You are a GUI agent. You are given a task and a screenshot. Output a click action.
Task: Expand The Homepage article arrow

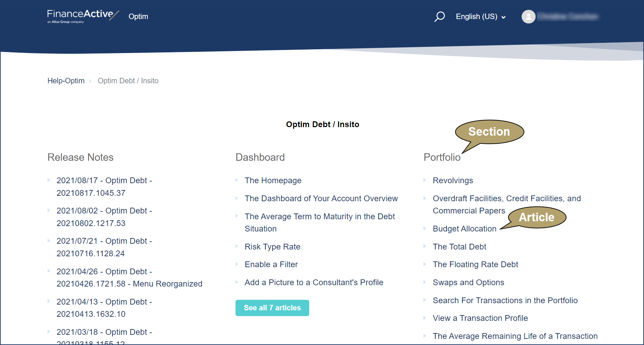point(237,180)
